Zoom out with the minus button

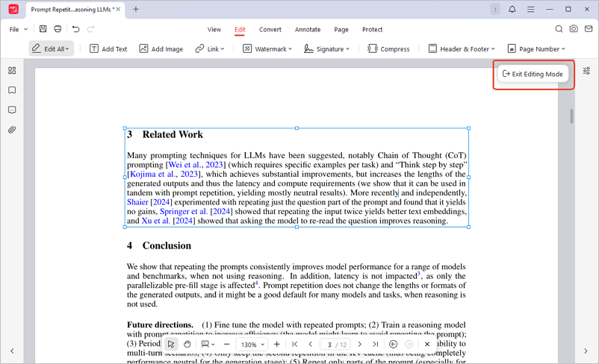[226, 344]
